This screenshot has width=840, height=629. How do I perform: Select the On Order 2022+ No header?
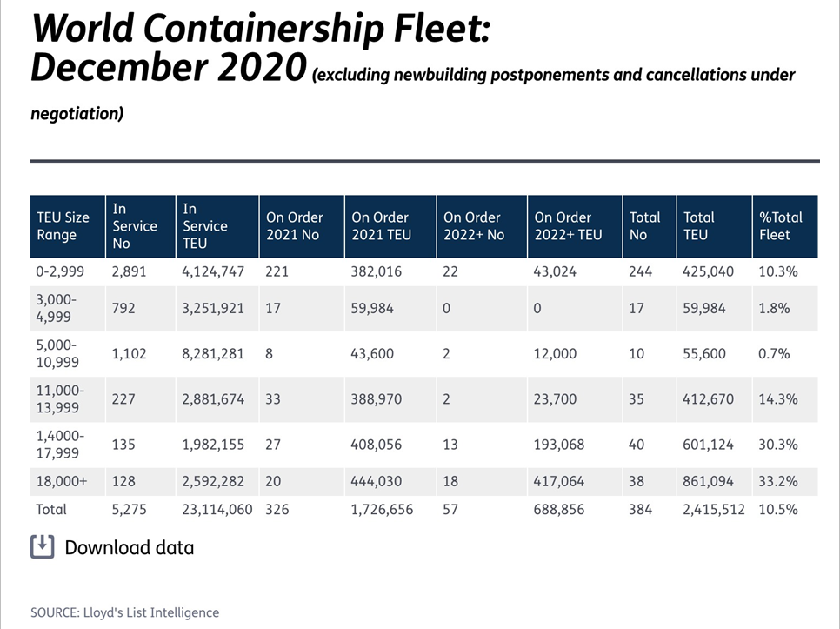pyautogui.click(x=472, y=226)
